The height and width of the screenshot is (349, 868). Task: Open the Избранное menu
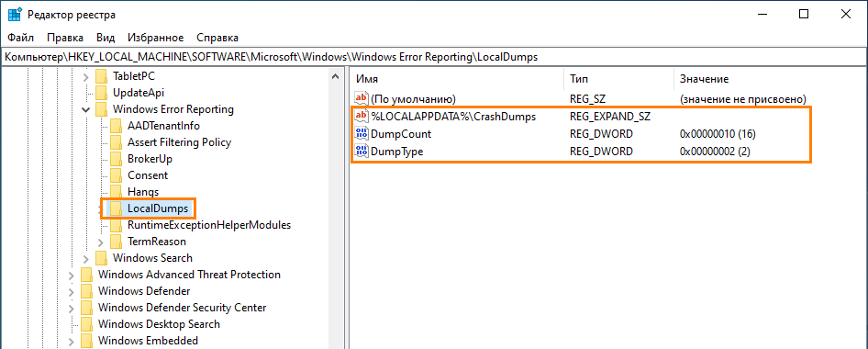(156, 38)
